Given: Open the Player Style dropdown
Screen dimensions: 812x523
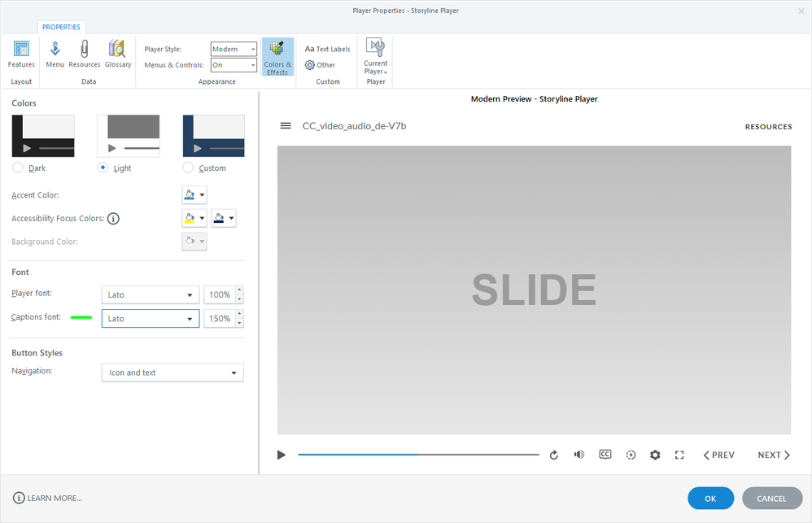Looking at the screenshot, I should click(234, 49).
